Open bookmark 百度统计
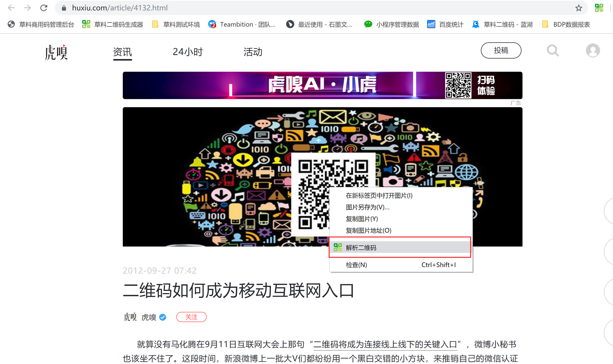Viewport: 613px width, 364px height. [x=445, y=24]
